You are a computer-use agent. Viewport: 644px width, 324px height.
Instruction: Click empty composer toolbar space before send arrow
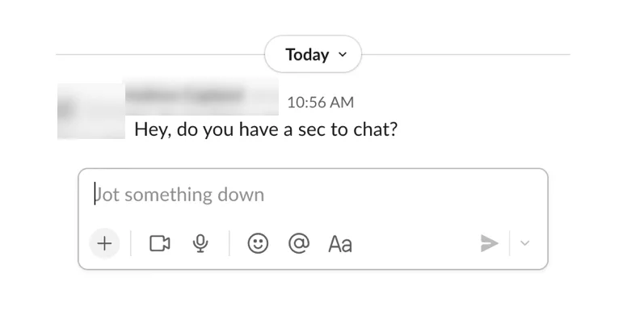tap(415, 243)
